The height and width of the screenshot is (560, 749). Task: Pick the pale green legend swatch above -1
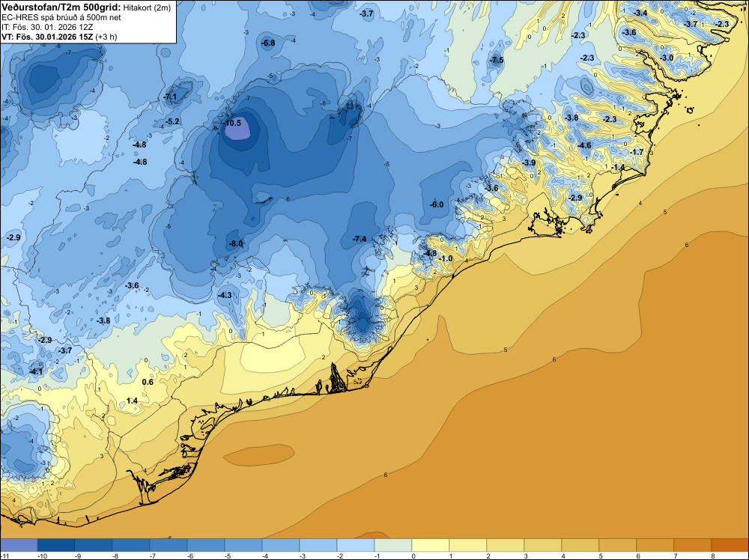coord(393,545)
